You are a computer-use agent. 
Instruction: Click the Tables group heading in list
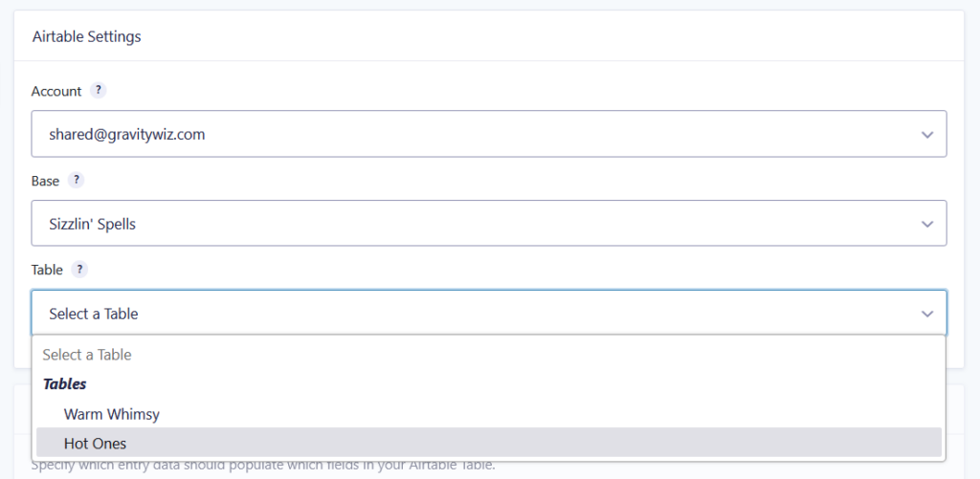65,383
